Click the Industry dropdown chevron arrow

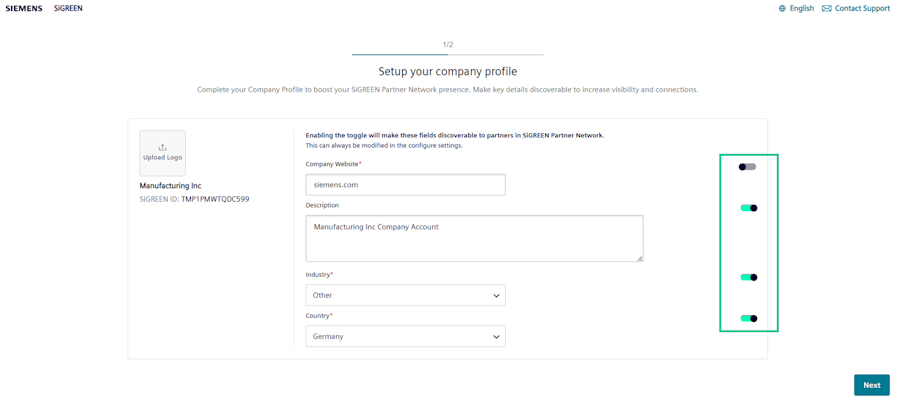click(496, 295)
